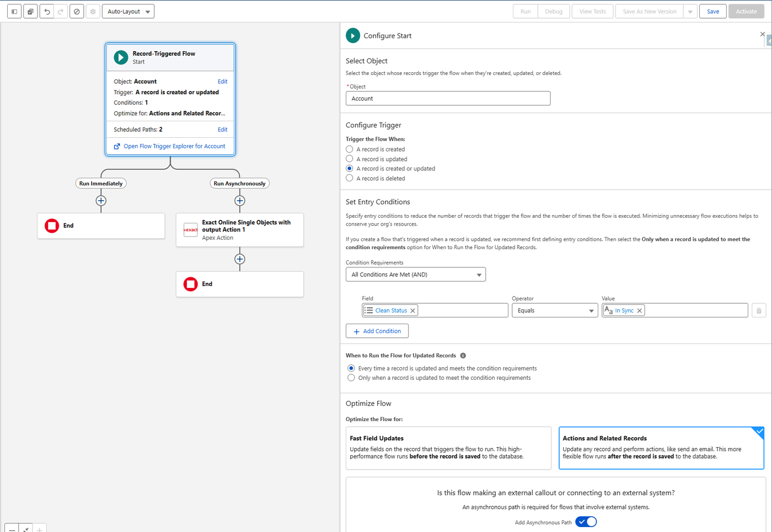The height and width of the screenshot is (532, 772).
Task: Open the Auto-Layout dropdown
Action: tap(128, 12)
